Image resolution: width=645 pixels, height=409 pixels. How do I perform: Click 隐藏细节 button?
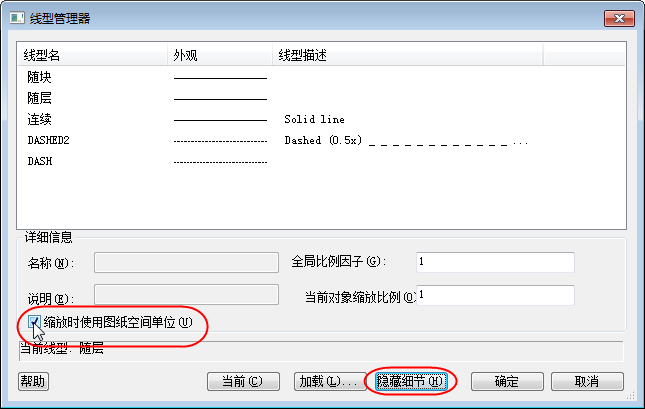411,381
